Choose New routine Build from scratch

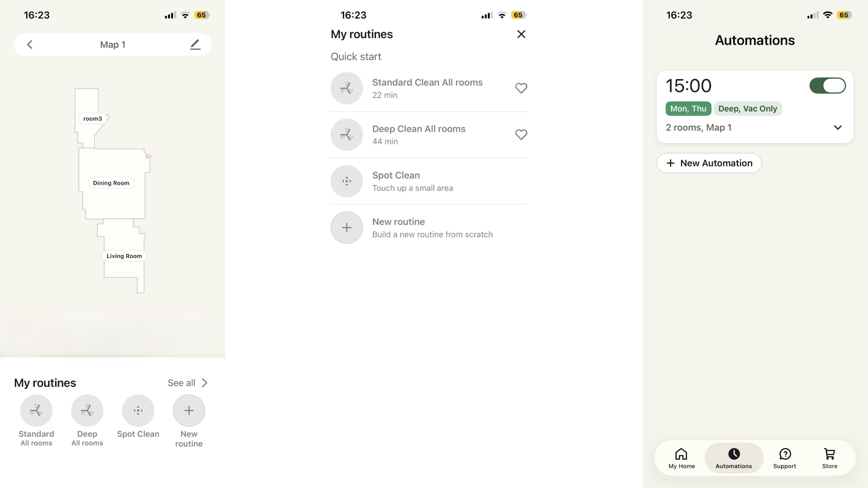(x=429, y=228)
